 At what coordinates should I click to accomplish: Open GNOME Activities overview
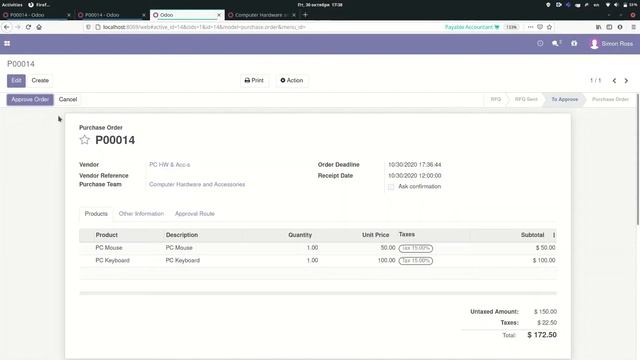(12, 4)
